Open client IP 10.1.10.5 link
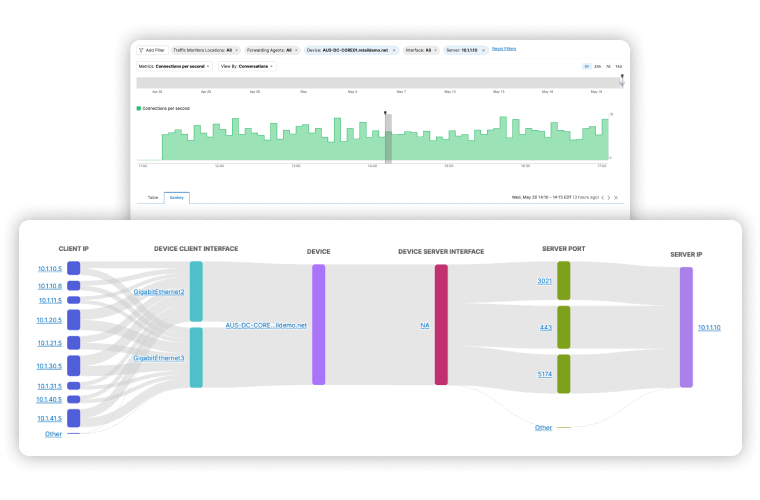Screen dimensions: 760x500 click(x=50, y=268)
